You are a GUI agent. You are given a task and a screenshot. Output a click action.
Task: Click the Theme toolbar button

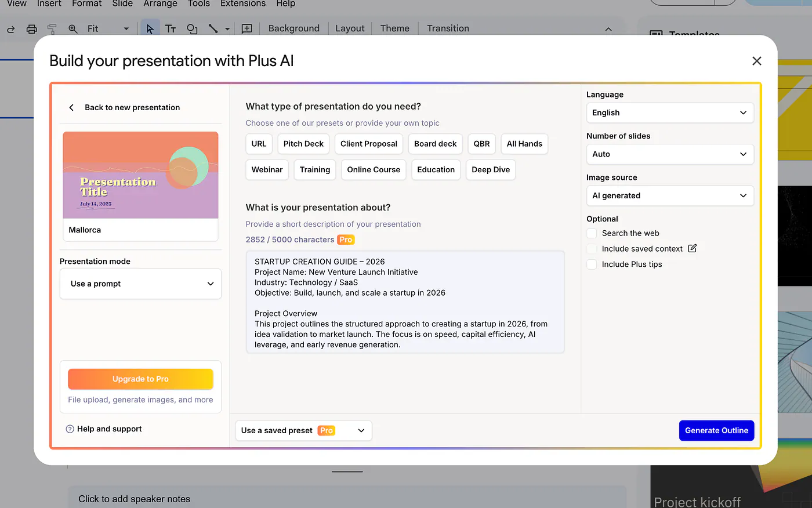pyautogui.click(x=394, y=28)
